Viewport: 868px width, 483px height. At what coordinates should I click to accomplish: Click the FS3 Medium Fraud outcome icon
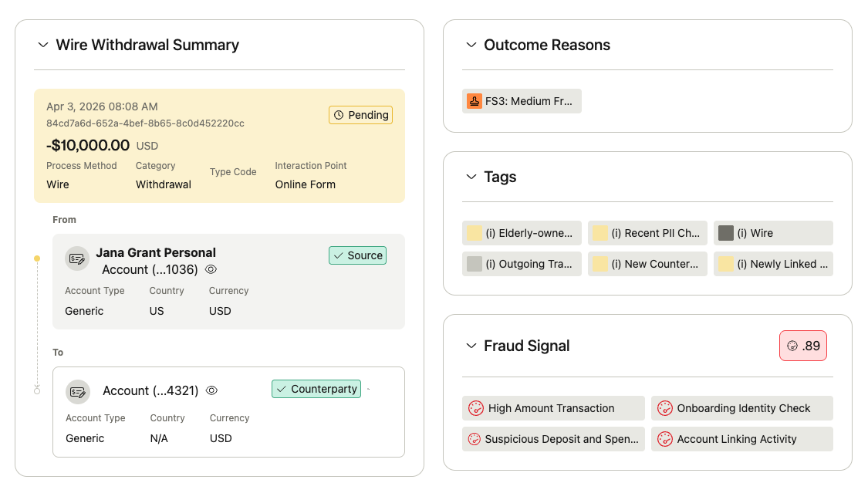[473, 101]
